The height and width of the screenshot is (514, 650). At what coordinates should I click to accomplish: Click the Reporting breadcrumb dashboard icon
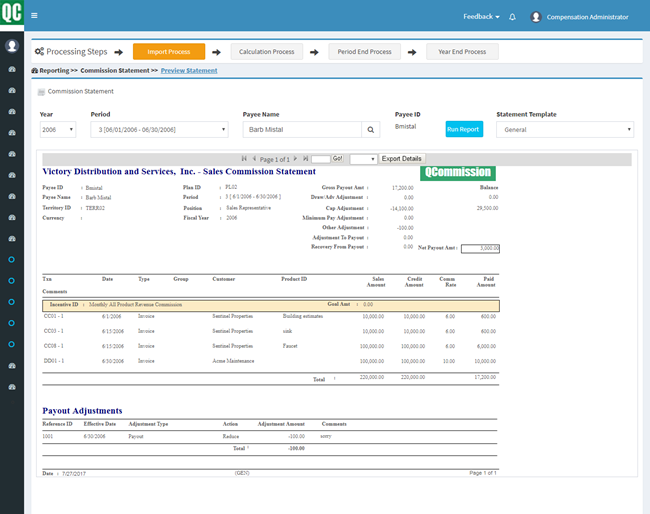pos(34,71)
